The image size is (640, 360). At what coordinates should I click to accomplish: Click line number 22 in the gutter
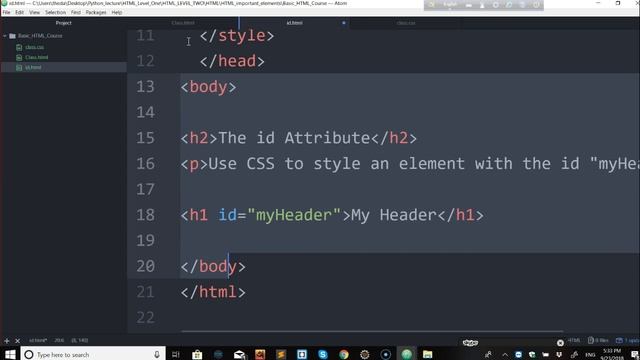145,318
